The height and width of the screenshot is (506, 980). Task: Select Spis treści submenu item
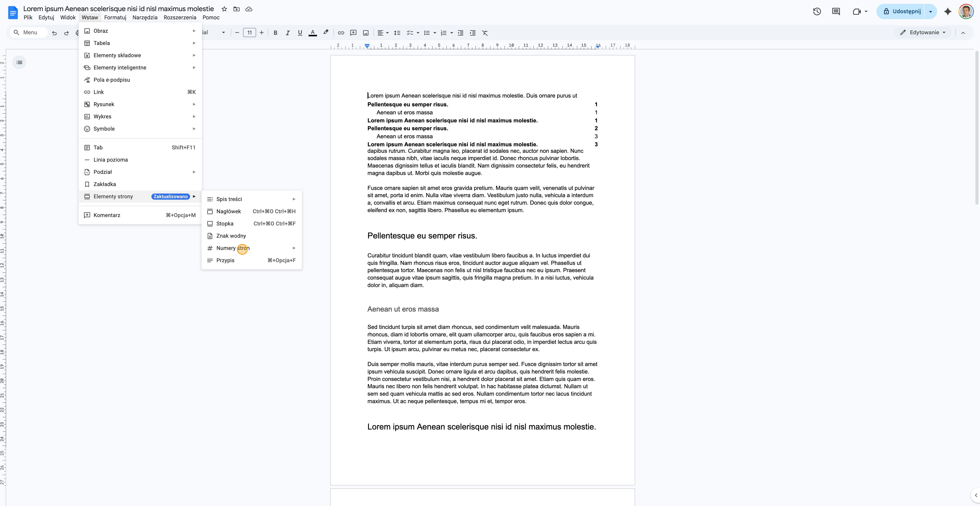click(252, 199)
